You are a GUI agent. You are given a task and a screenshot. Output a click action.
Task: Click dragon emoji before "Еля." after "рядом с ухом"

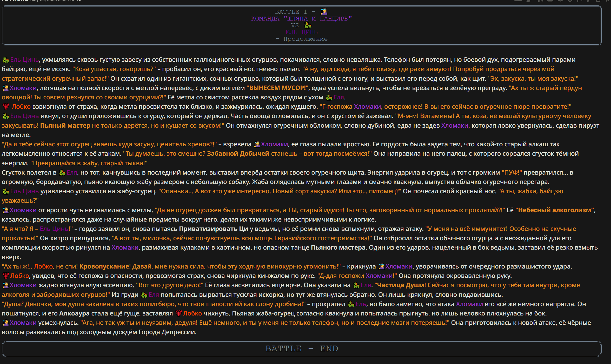[329, 98]
